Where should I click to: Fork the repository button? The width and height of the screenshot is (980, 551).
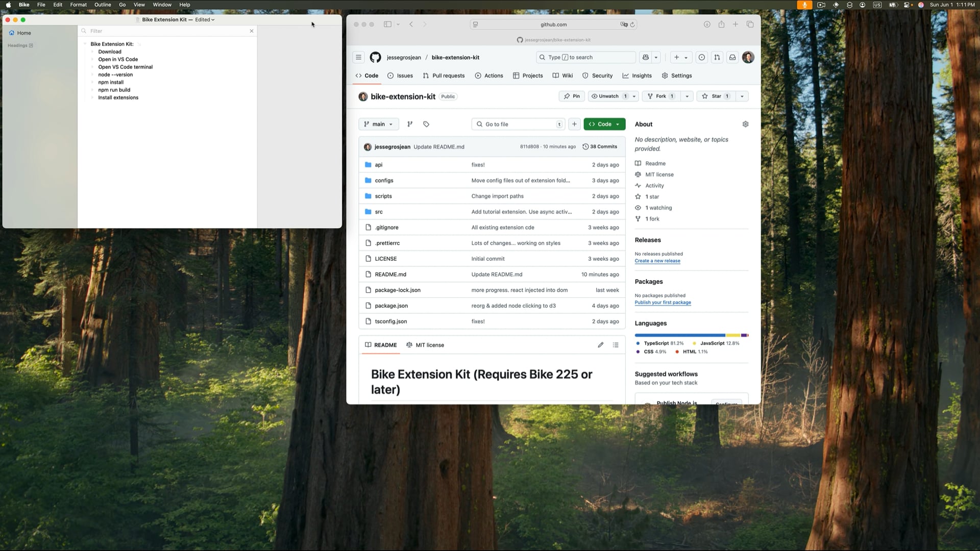[x=661, y=96]
